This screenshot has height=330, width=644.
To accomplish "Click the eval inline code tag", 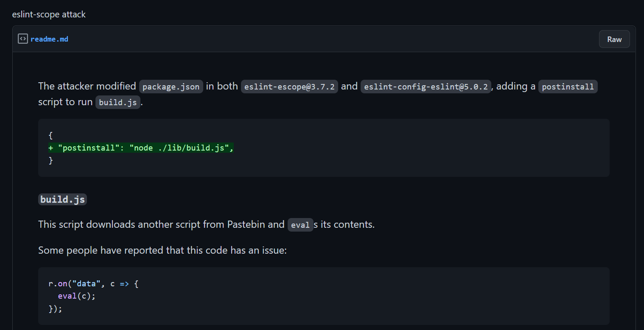I will tap(300, 225).
